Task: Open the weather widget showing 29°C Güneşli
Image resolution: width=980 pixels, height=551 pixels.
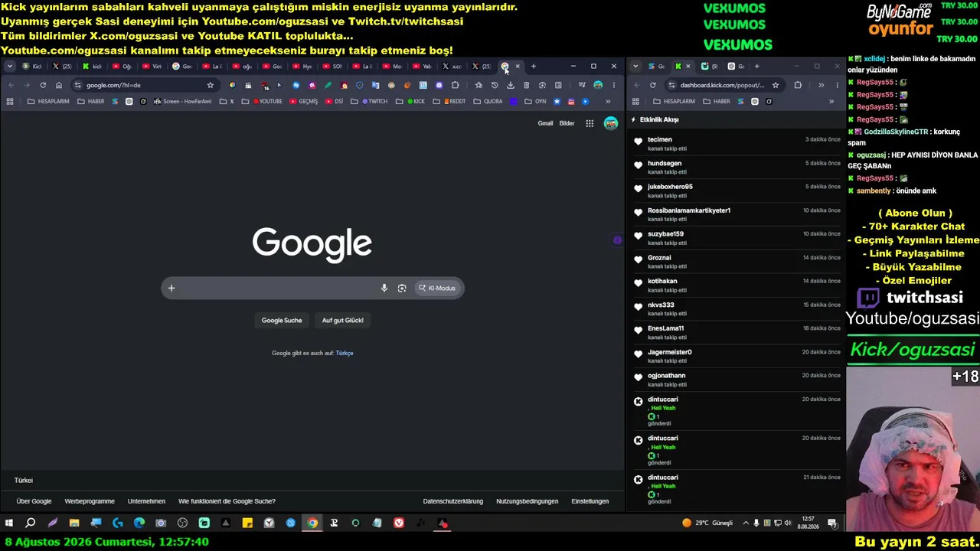Action: 707,523
